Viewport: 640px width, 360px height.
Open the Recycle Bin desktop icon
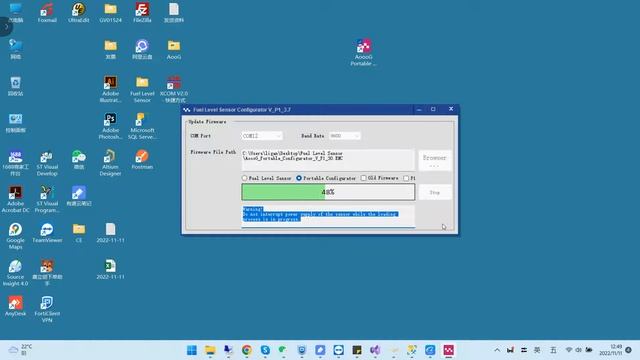click(16, 86)
